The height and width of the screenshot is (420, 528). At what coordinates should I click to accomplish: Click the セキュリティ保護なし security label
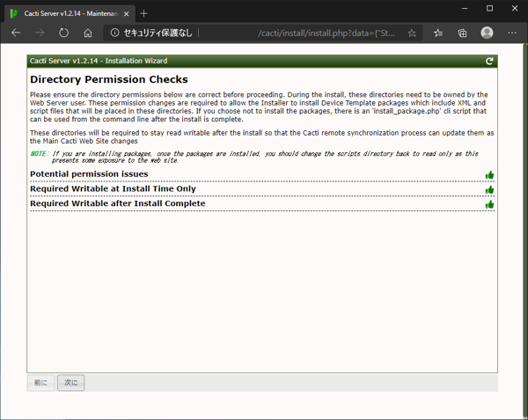tap(158, 33)
